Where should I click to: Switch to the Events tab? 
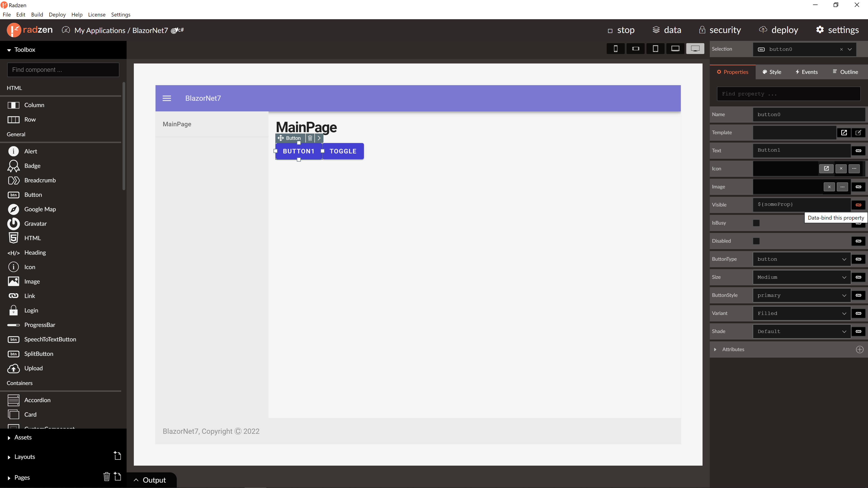pyautogui.click(x=807, y=72)
